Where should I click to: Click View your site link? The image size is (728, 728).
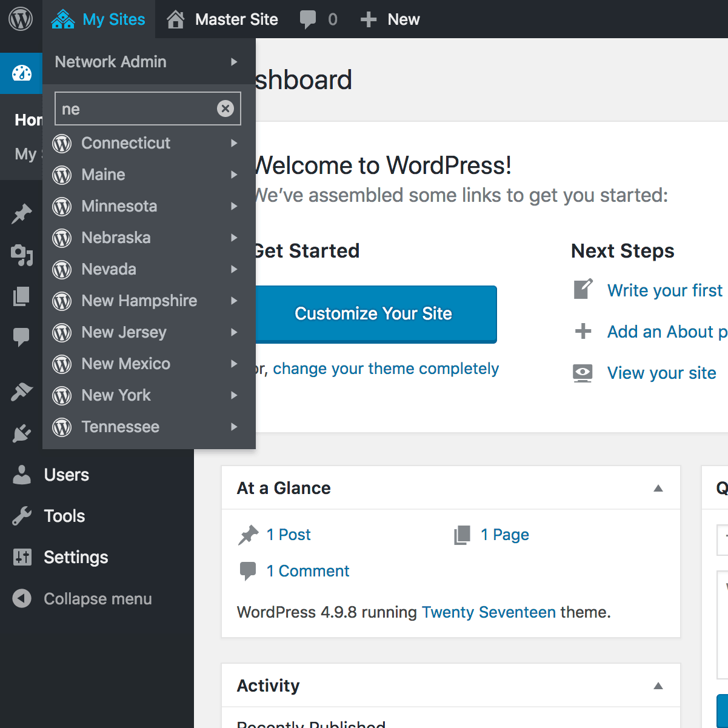(x=662, y=373)
